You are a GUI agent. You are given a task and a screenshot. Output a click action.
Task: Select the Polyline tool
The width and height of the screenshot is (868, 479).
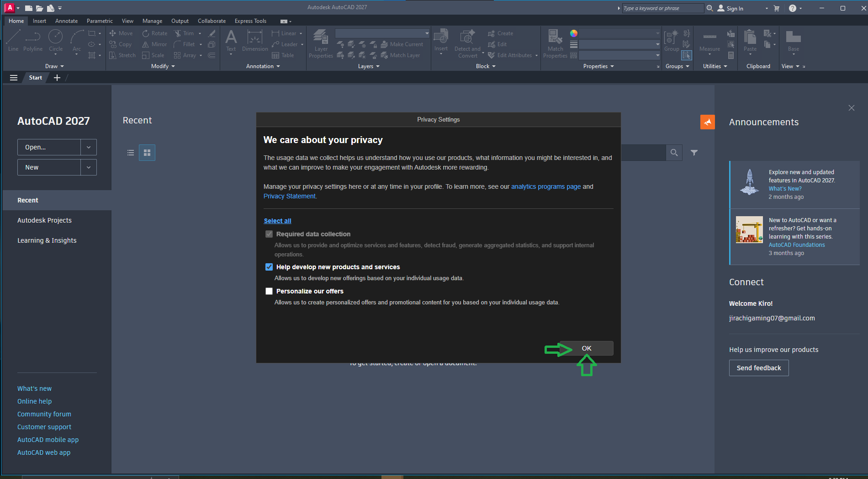tap(33, 41)
